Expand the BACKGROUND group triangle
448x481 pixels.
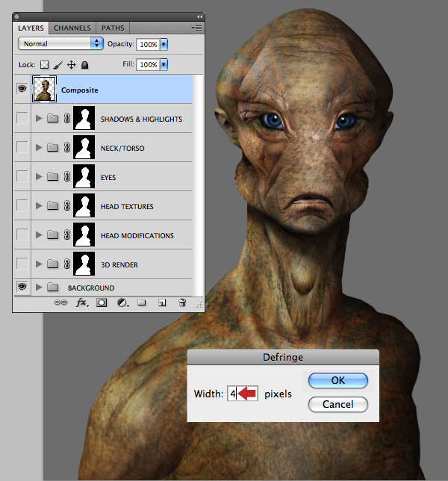39,287
